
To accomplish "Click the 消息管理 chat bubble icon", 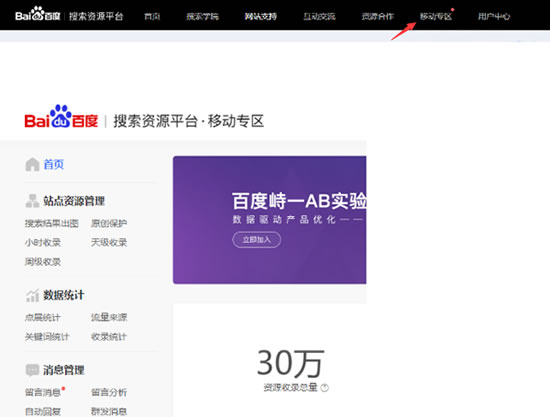I will click(x=32, y=370).
